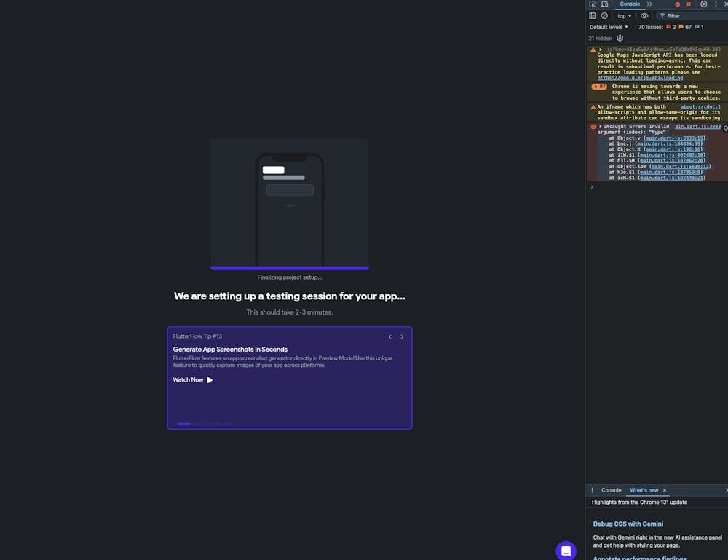The width and height of the screenshot is (728, 560).
Task: Open Debug CSS with Gemini link
Action: click(x=628, y=524)
